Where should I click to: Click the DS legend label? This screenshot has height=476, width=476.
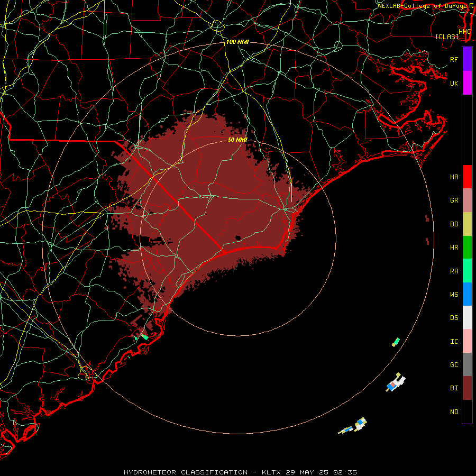click(x=454, y=317)
